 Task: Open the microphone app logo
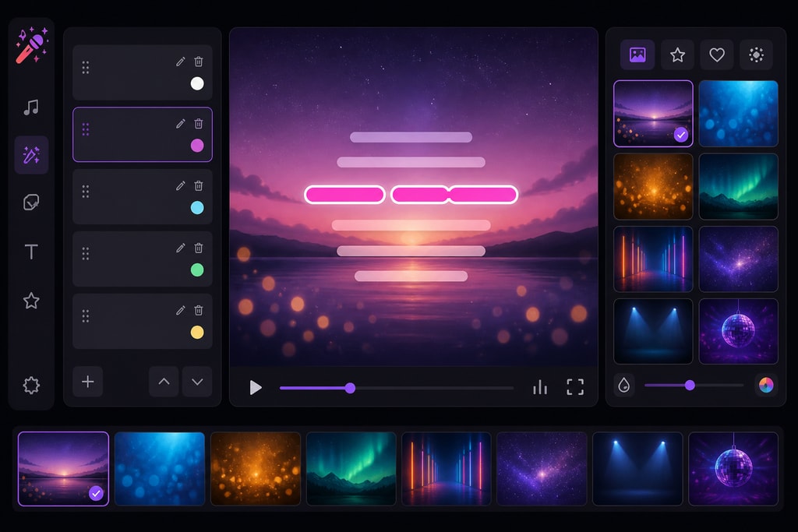pos(31,46)
